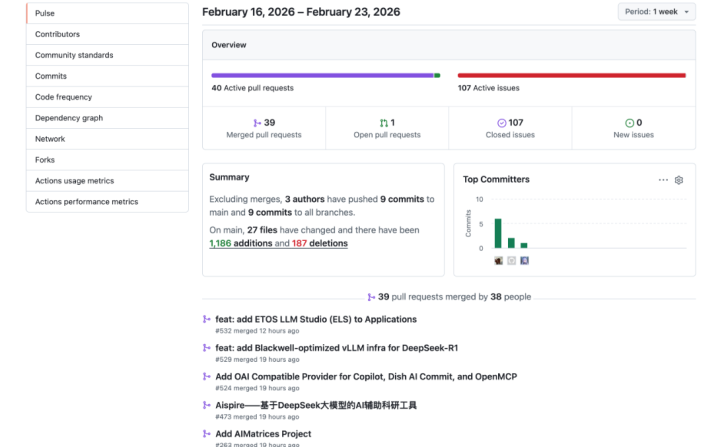The image size is (720, 447).
Task: Show the 107 Closed issues
Action: [510, 128]
